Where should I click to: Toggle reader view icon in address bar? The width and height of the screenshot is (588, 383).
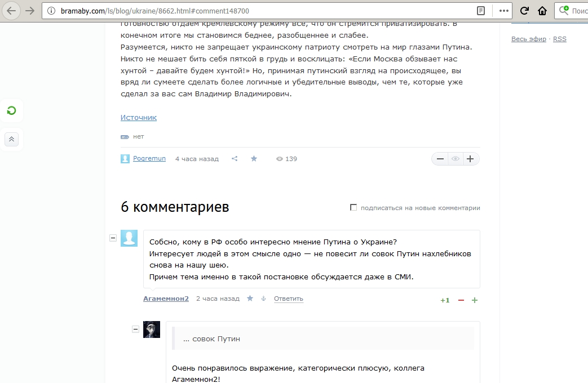481,11
